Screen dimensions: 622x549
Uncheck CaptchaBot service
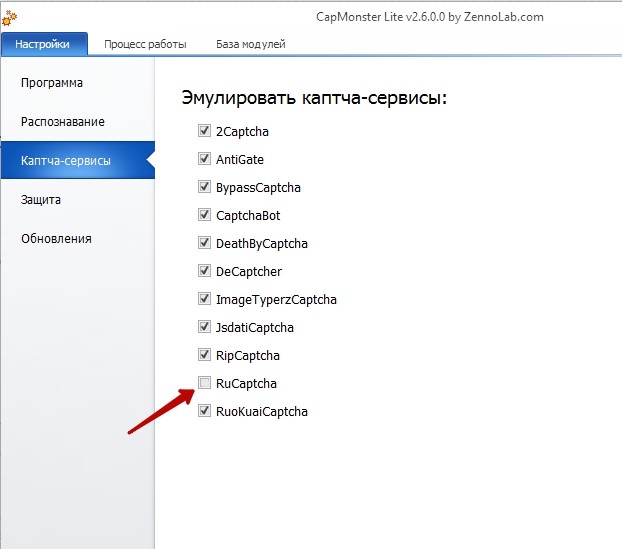[x=204, y=215]
